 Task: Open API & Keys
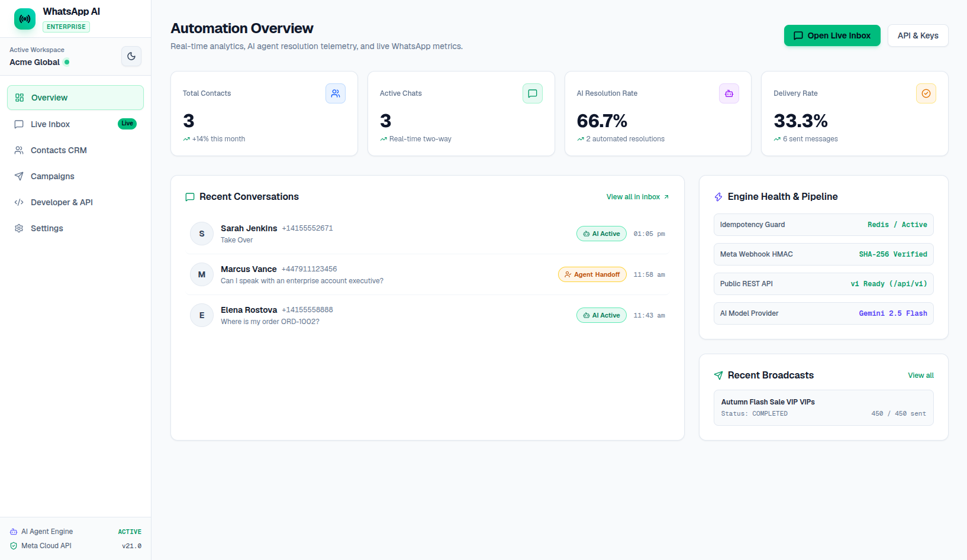click(x=918, y=35)
